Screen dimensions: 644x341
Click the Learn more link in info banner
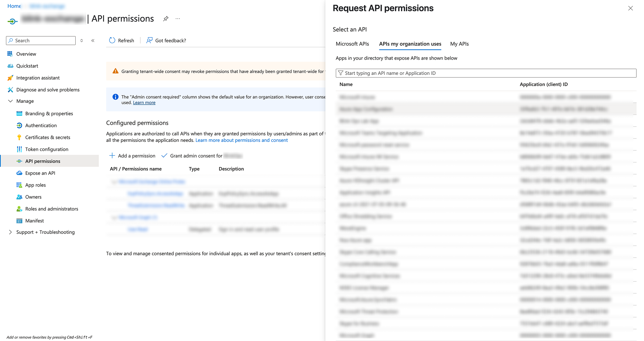click(x=144, y=103)
